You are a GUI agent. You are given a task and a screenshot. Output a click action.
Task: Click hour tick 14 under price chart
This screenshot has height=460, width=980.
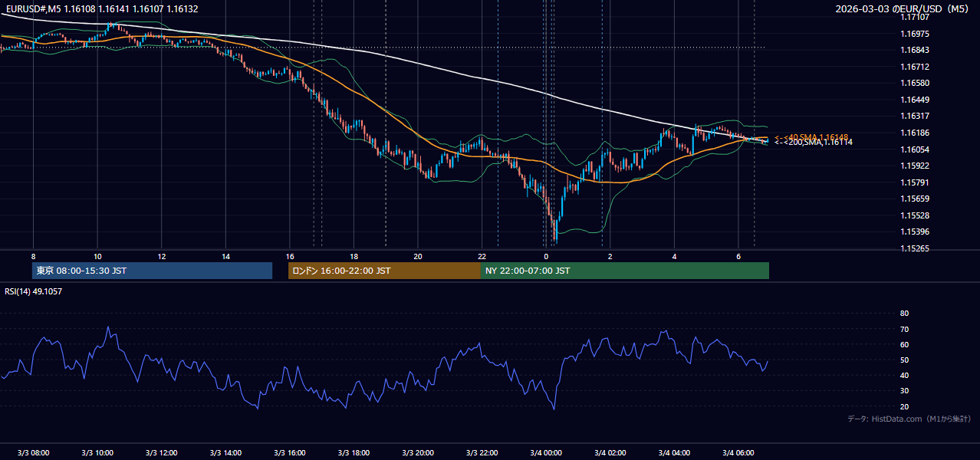[225, 256]
